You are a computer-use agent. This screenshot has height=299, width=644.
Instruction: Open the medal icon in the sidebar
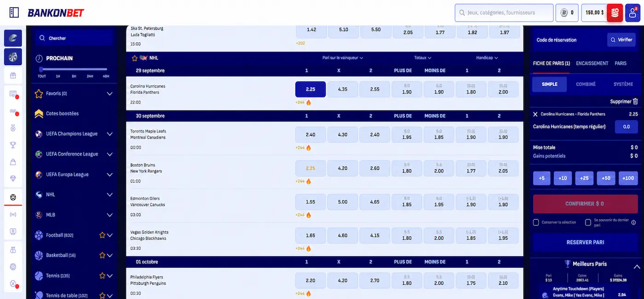click(x=13, y=128)
